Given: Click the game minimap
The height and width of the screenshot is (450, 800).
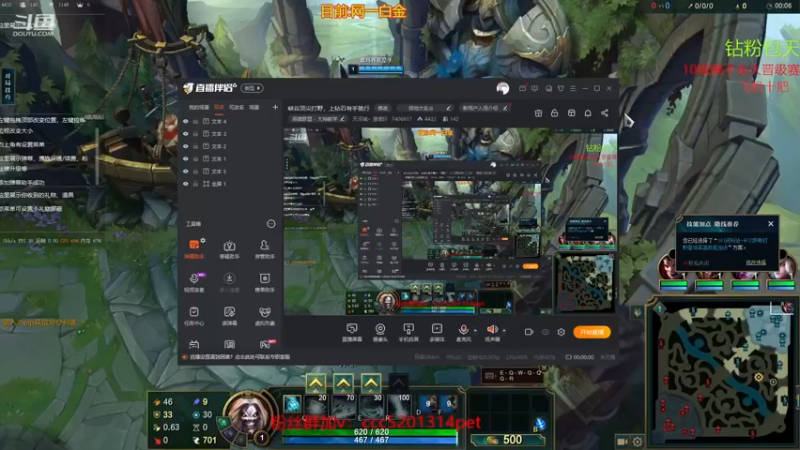Looking at the screenshot, I should [722, 371].
